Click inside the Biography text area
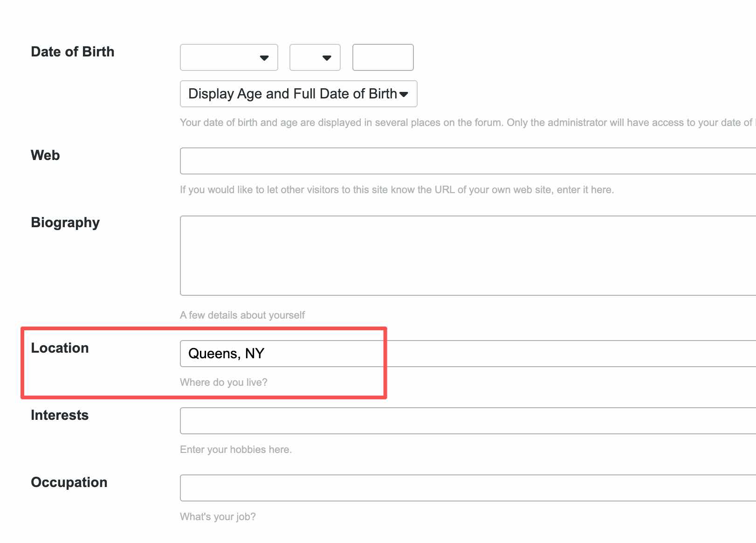The image size is (756, 543). click(x=466, y=255)
